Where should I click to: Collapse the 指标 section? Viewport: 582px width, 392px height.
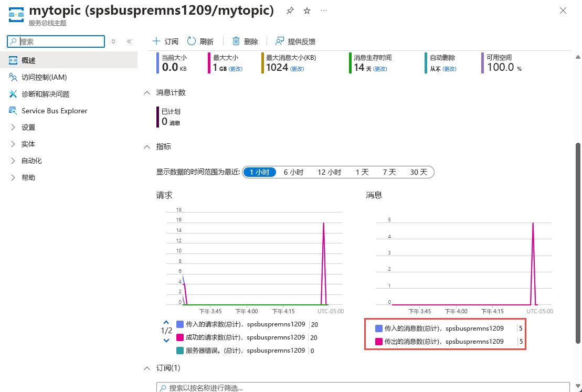click(x=147, y=146)
